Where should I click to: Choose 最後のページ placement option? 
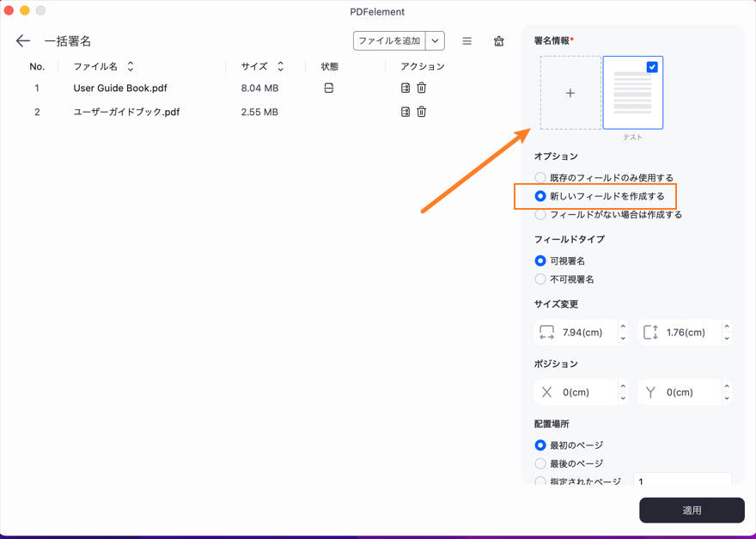click(x=540, y=464)
